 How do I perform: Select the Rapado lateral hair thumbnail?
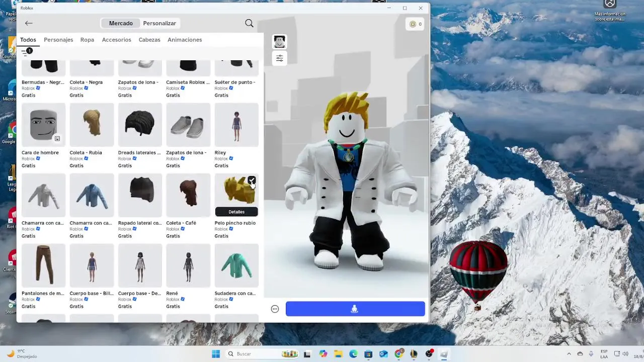[x=140, y=195]
